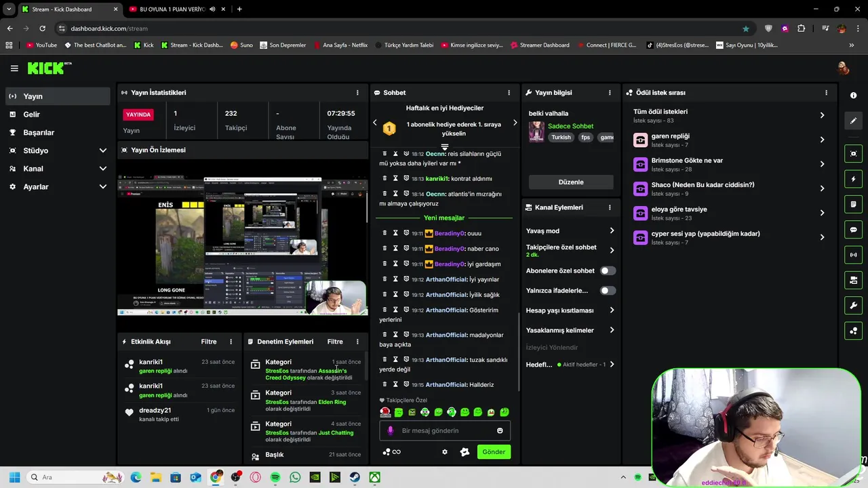Toggle the wrench widget icon in the right rail
Image resolution: width=868 pixels, height=488 pixels.
click(x=854, y=306)
